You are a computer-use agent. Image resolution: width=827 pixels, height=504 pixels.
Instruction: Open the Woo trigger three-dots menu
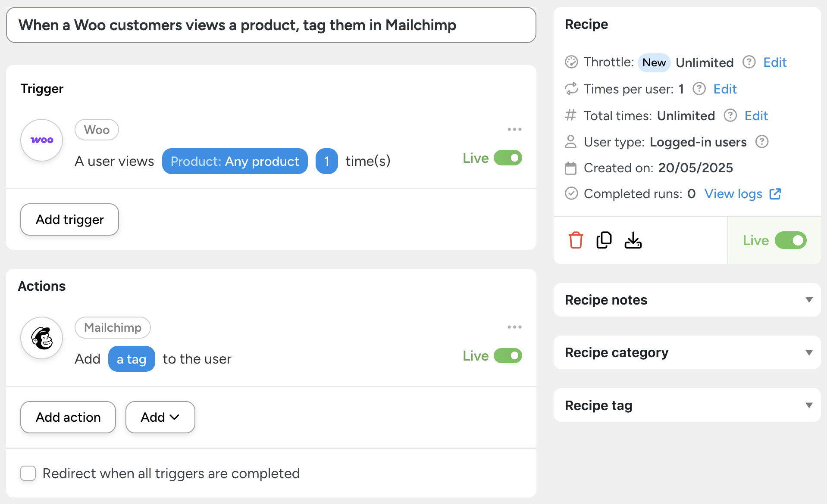click(514, 129)
